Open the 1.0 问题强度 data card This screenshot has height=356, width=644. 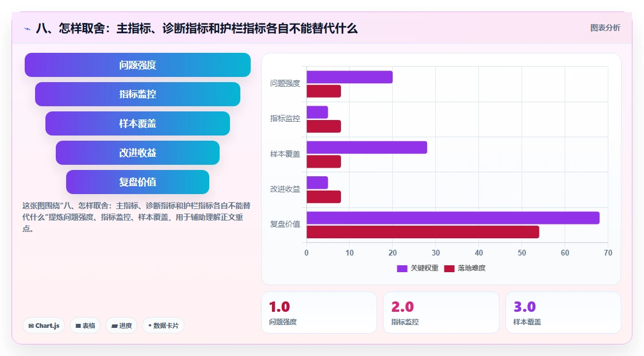point(319,312)
